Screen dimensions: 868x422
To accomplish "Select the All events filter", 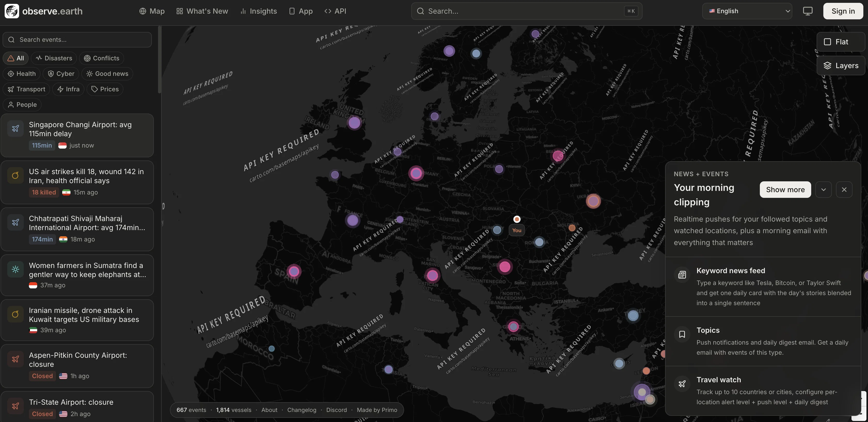I will coord(16,58).
